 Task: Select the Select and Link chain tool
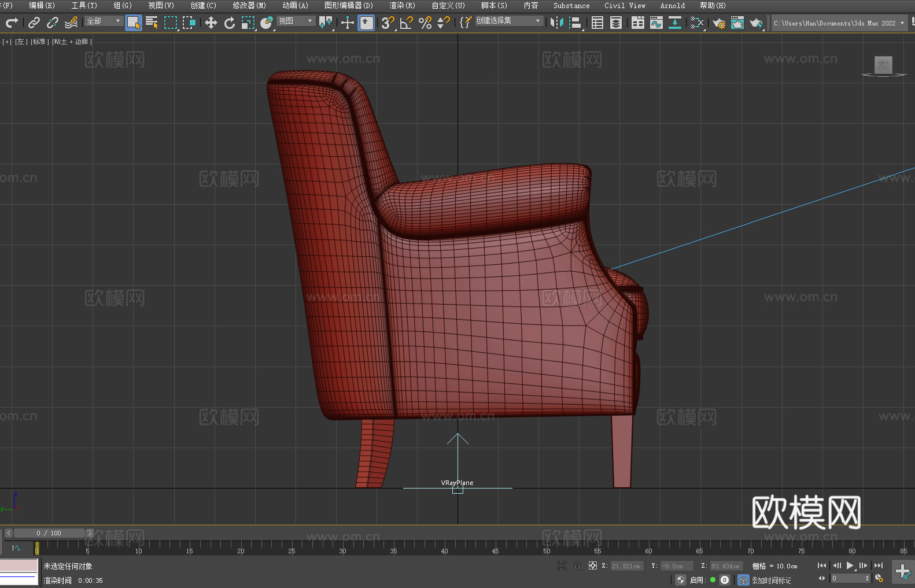(x=34, y=23)
